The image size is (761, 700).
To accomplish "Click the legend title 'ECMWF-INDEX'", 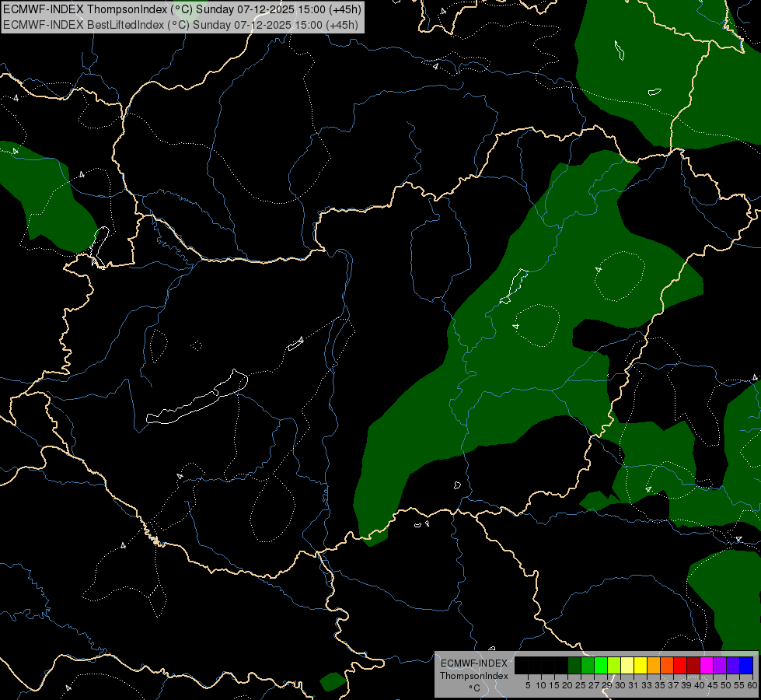I will [474, 663].
